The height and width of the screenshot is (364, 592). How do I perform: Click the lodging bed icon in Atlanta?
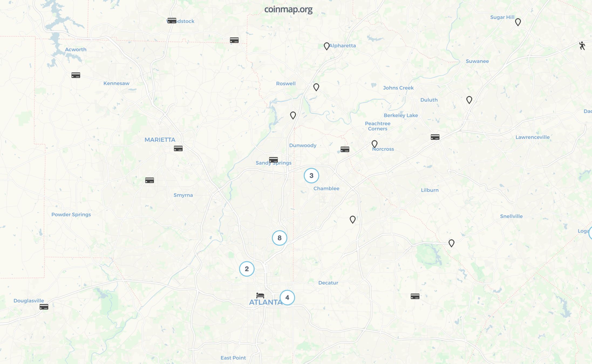(260, 295)
